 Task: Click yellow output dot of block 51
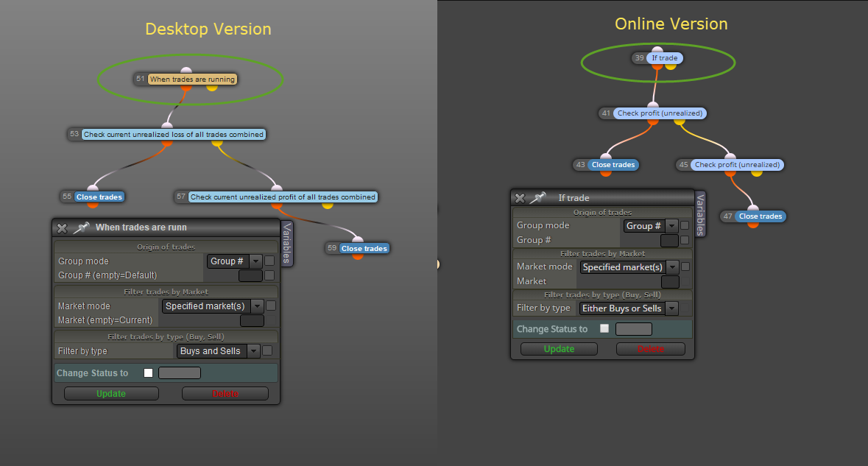pos(212,87)
